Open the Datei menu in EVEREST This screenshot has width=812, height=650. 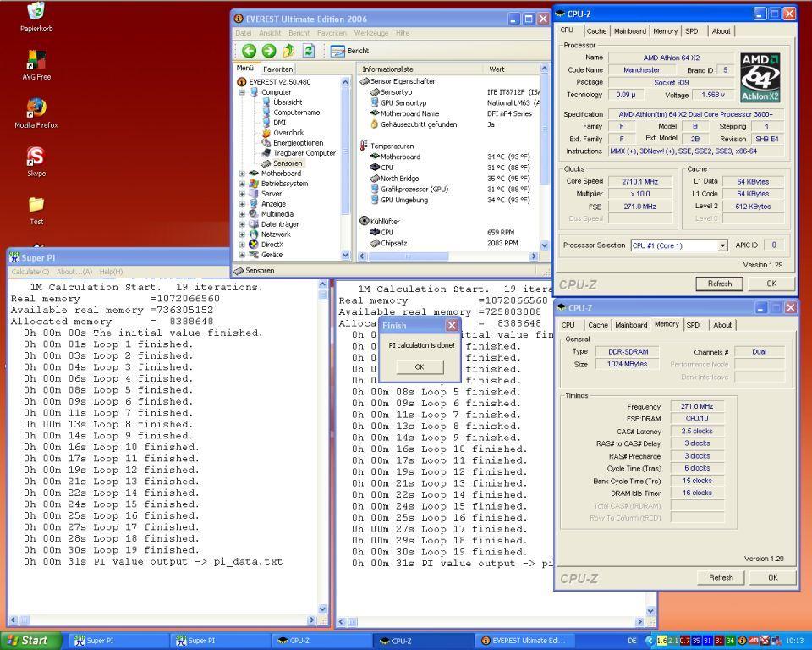pos(243,33)
